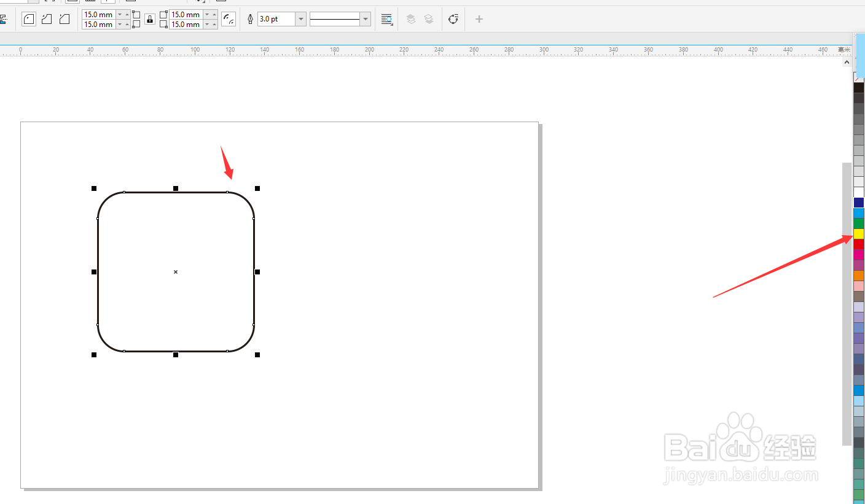Click the Convert to Curves icon
865x504 pixels.
point(453,19)
